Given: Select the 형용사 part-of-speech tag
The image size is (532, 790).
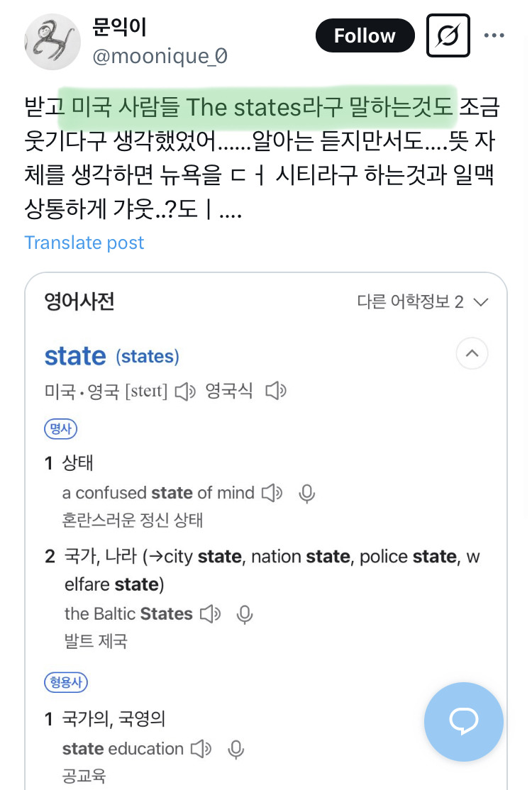Looking at the screenshot, I should (65, 683).
